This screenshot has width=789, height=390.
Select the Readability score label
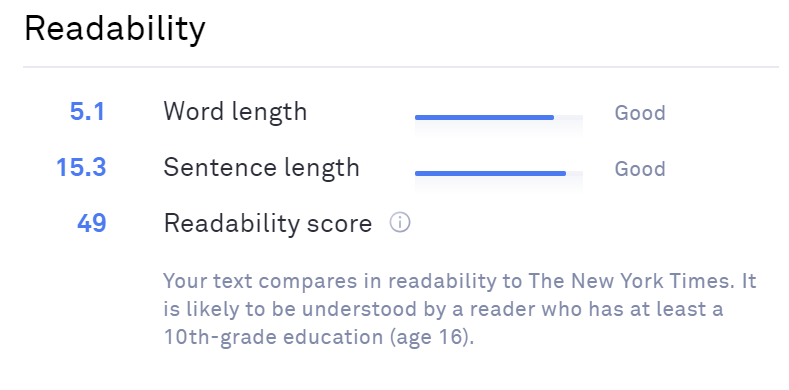(268, 223)
